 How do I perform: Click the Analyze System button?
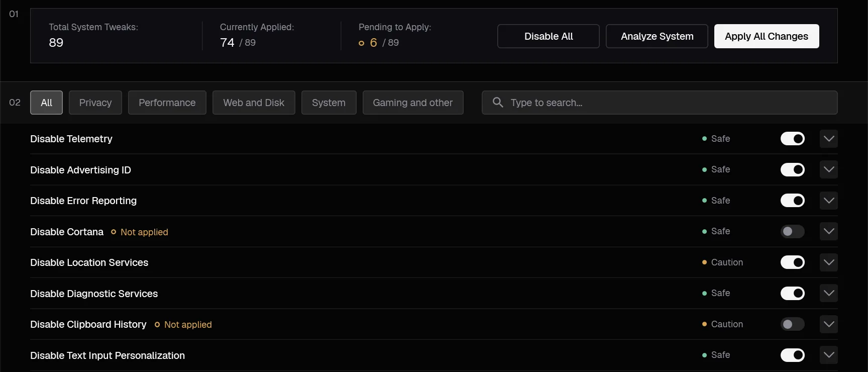[x=657, y=36]
